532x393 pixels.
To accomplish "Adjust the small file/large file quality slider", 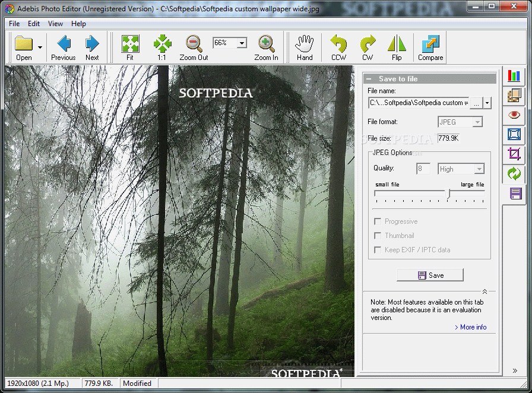I will click(448, 194).
